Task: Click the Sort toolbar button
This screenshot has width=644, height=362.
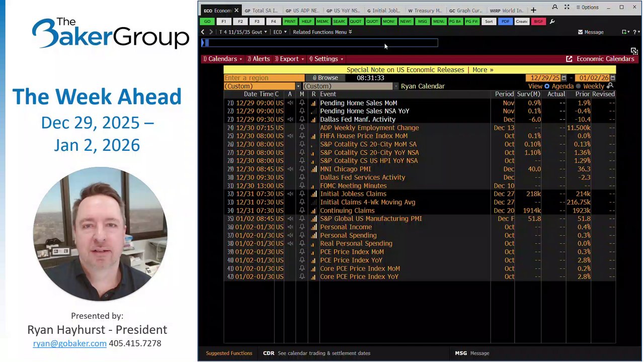Action: tap(489, 22)
